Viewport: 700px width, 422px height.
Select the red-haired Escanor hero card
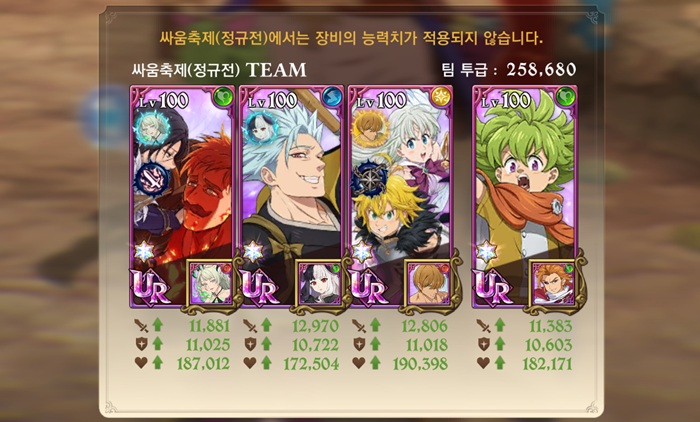[x=182, y=196]
